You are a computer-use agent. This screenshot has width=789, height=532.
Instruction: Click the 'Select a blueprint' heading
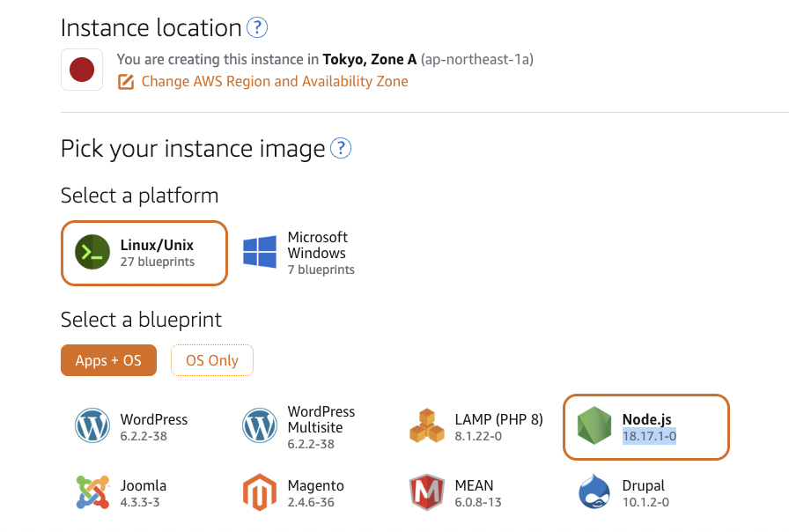141,320
